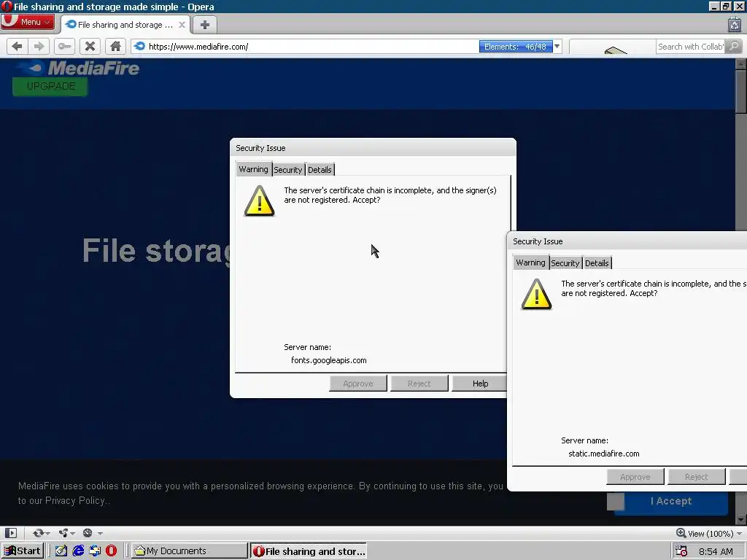Open the Opera Turbo icon dropdown
Viewport: 747px width, 560px height.
(92, 533)
